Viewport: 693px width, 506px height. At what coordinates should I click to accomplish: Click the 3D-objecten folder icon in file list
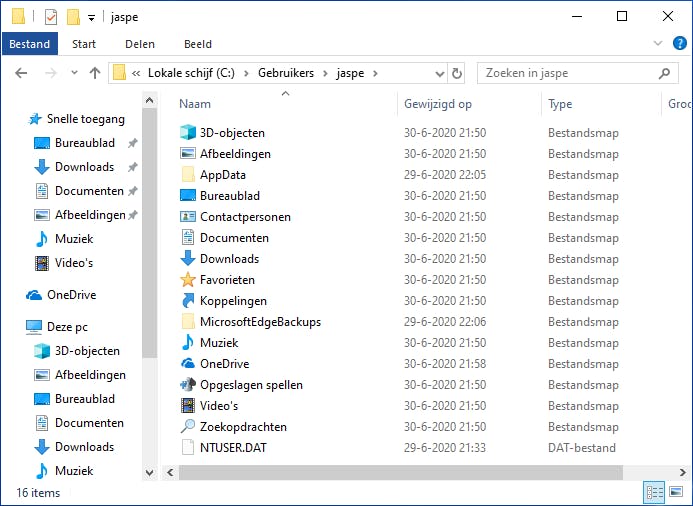click(187, 133)
